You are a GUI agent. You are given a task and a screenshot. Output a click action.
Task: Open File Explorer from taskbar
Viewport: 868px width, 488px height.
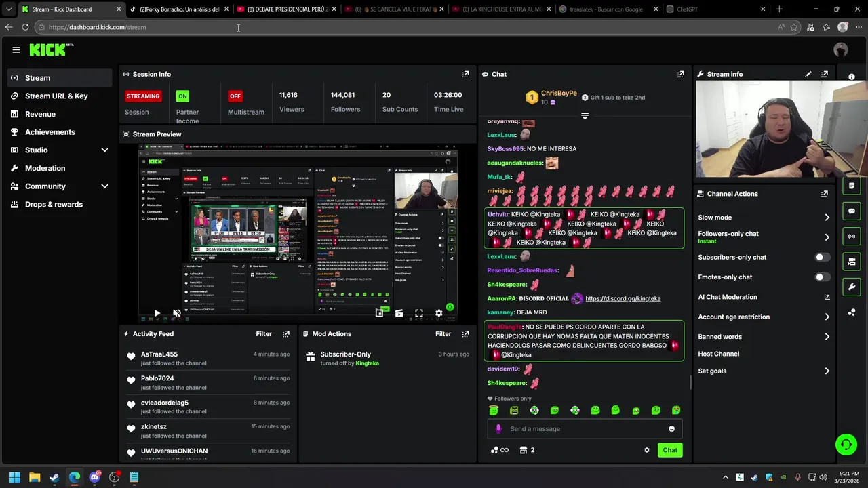[35, 477]
